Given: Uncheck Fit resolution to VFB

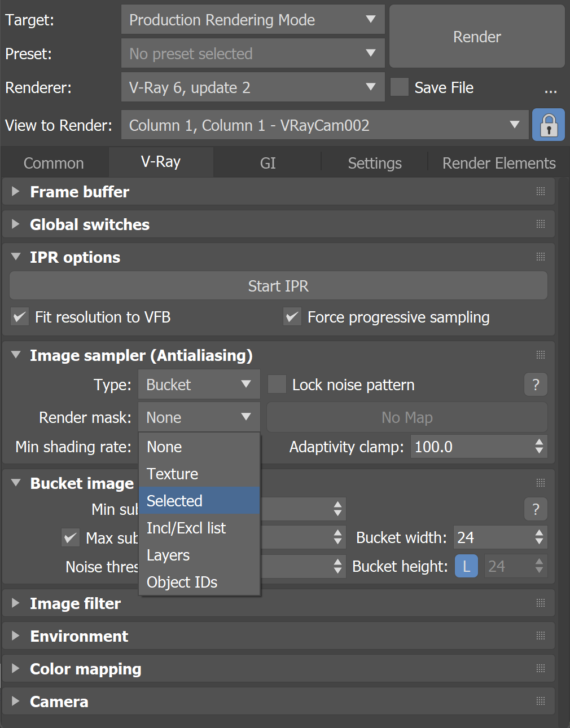Looking at the screenshot, I should pos(19,317).
